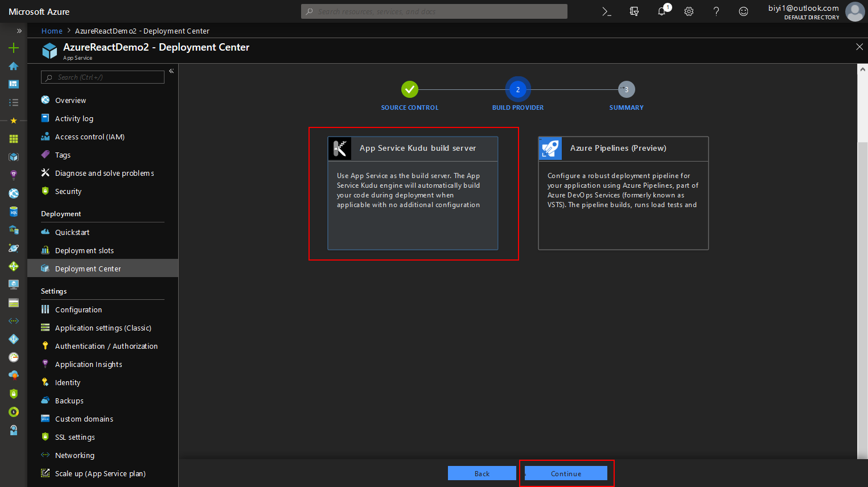Click the Continue button
Screen dimensions: 868x487
[x=566, y=473]
